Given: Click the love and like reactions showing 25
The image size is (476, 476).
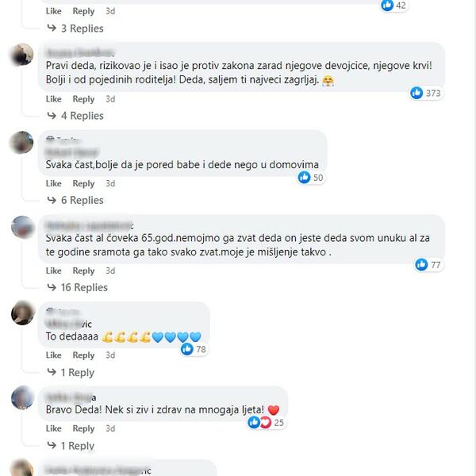Looking at the screenshot, I should (266, 423).
